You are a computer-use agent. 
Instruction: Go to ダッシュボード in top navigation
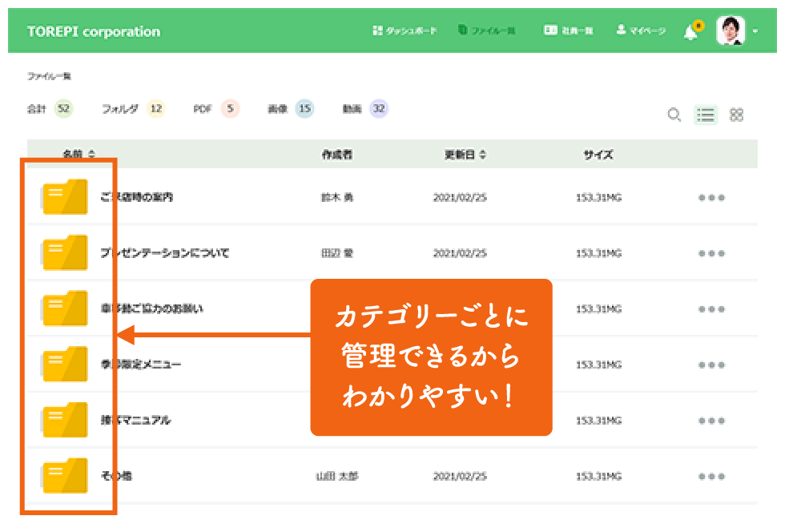(405, 31)
